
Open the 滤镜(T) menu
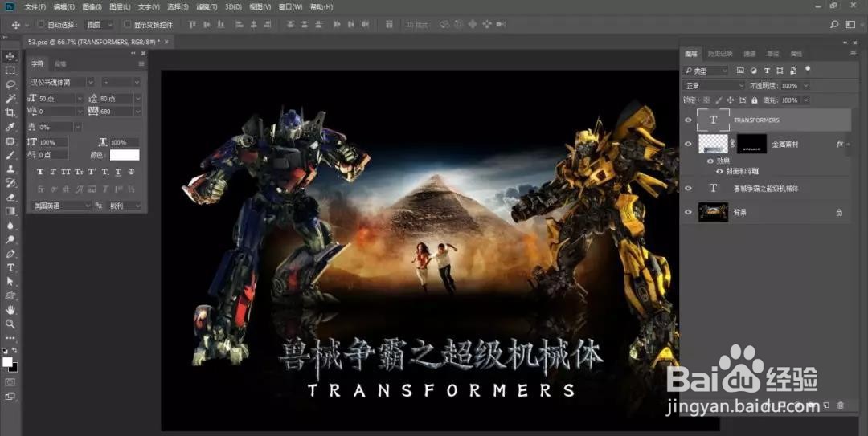(207, 7)
